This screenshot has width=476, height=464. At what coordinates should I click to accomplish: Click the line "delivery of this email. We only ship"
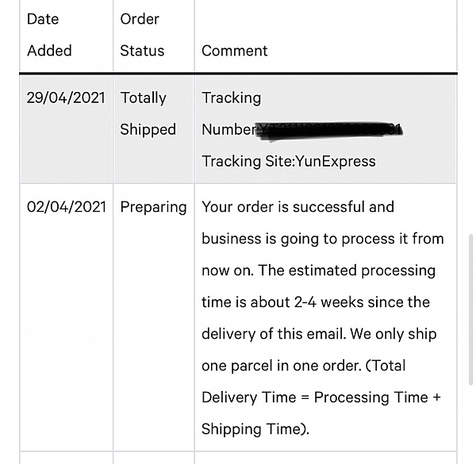tap(319, 334)
